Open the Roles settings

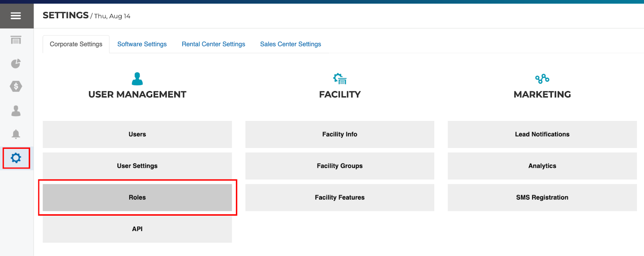[x=137, y=198]
